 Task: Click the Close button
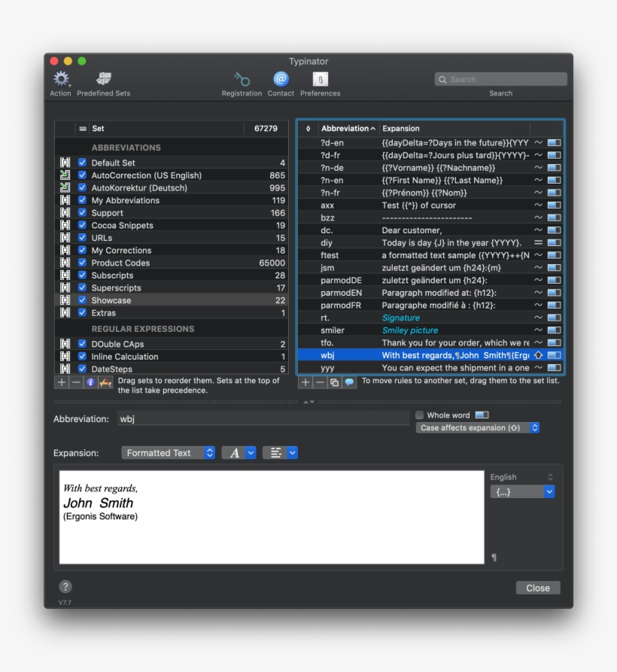click(x=538, y=588)
